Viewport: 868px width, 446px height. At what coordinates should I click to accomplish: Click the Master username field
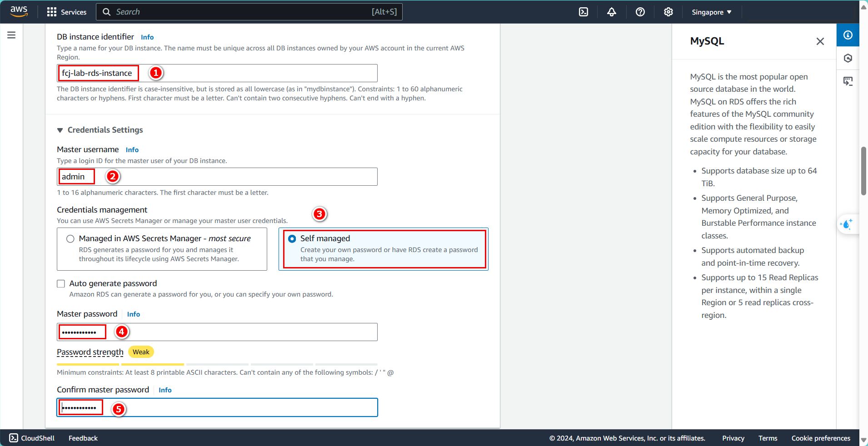217,177
